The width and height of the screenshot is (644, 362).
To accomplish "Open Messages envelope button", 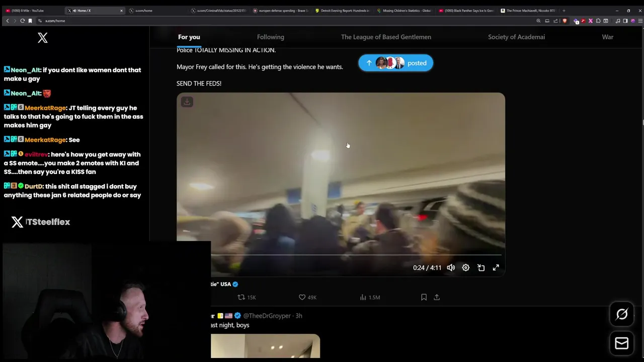I will pyautogui.click(x=622, y=343).
